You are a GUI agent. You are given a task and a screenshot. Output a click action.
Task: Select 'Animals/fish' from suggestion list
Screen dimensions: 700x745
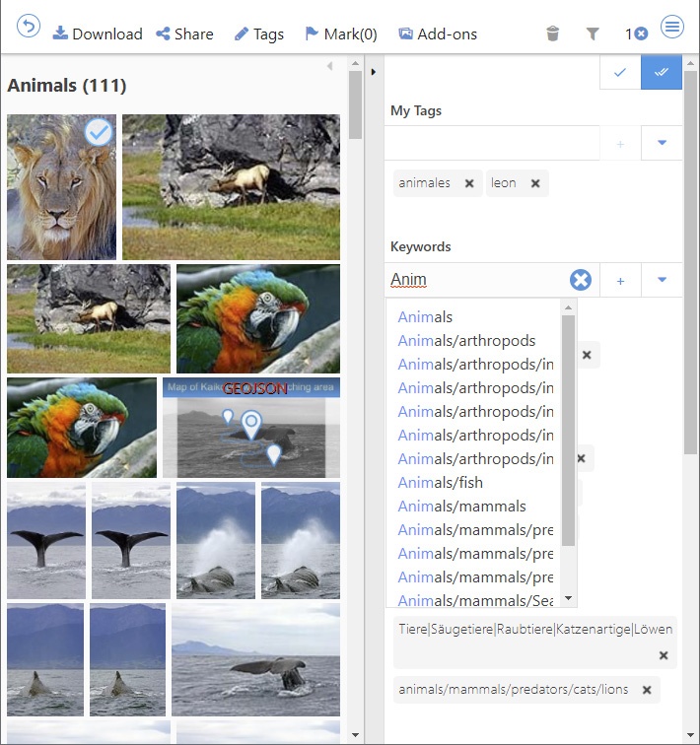click(x=440, y=483)
